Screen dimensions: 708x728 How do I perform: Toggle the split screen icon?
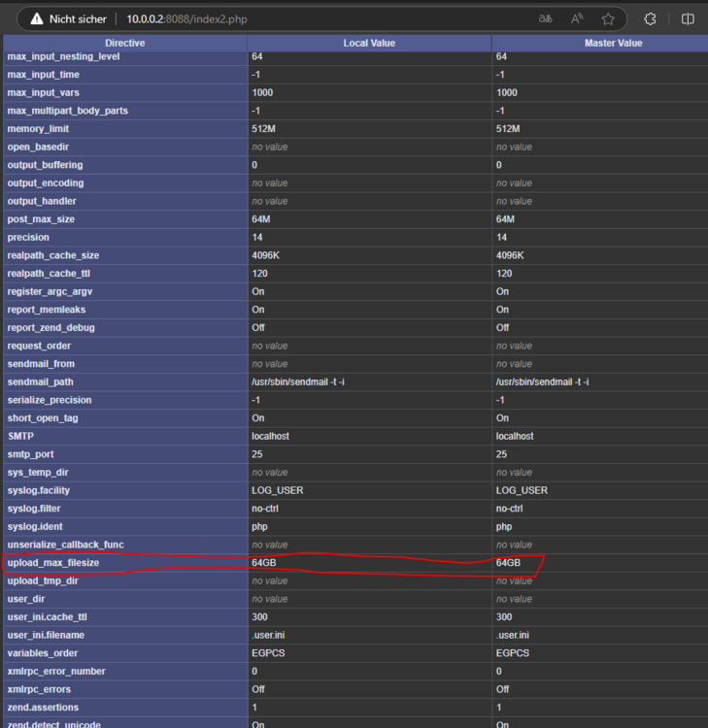click(688, 19)
